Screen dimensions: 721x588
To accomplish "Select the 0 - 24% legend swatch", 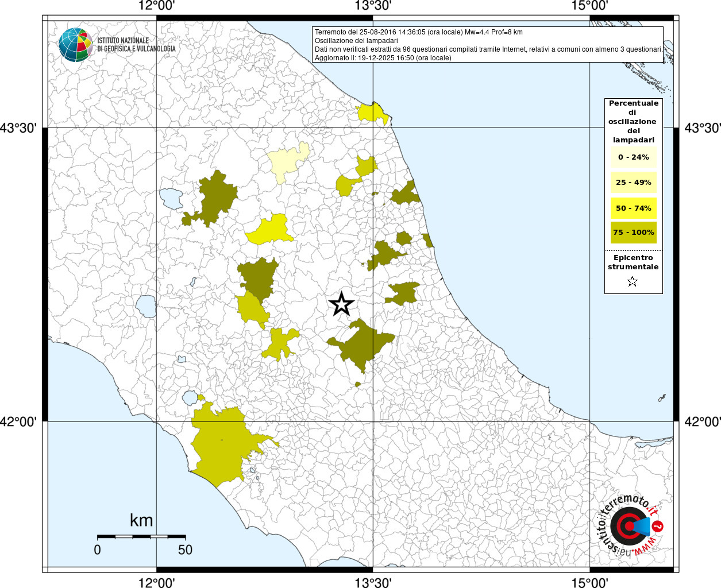I will point(633,157).
